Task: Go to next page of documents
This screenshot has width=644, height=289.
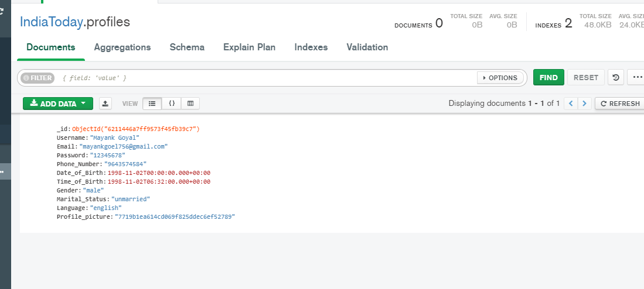Action: point(585,104)
